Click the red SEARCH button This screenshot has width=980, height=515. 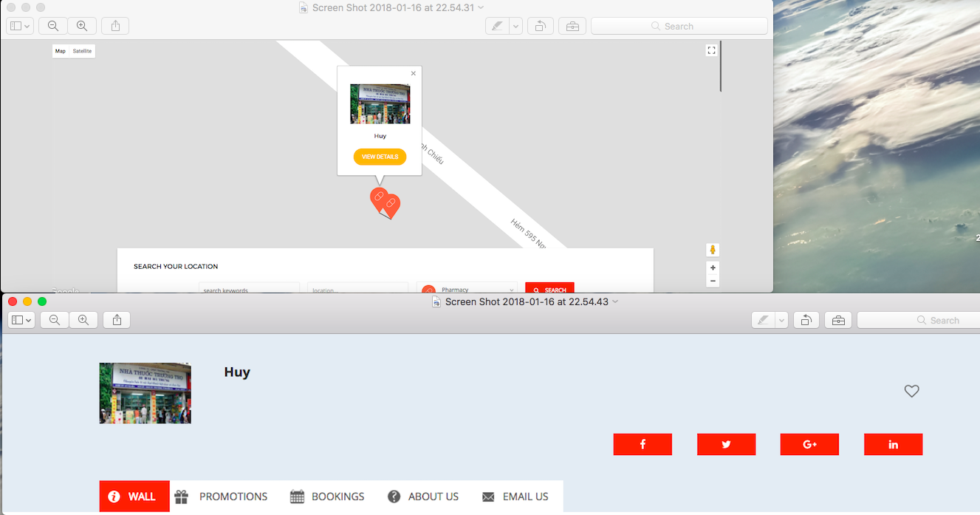(549, 290)
